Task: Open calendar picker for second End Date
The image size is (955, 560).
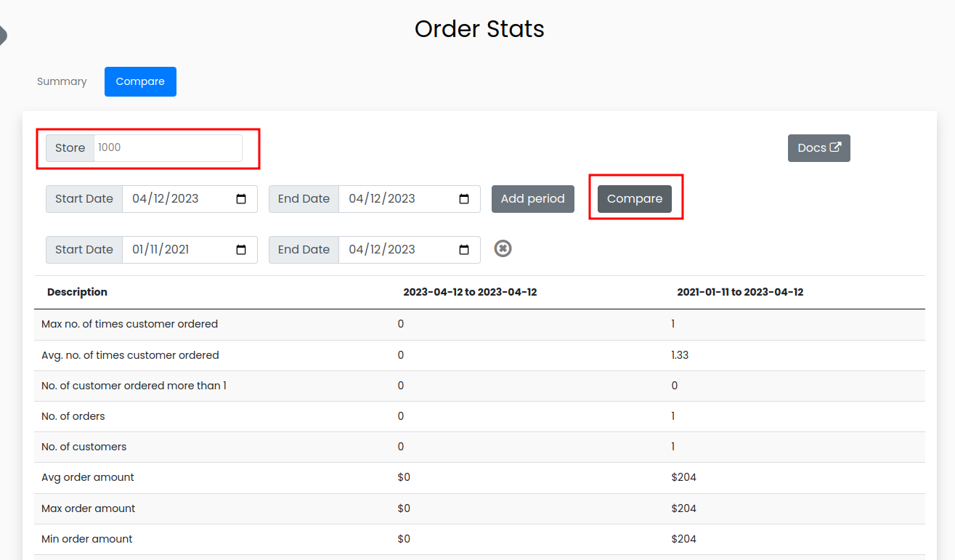Action: click(x=464, y=250)
